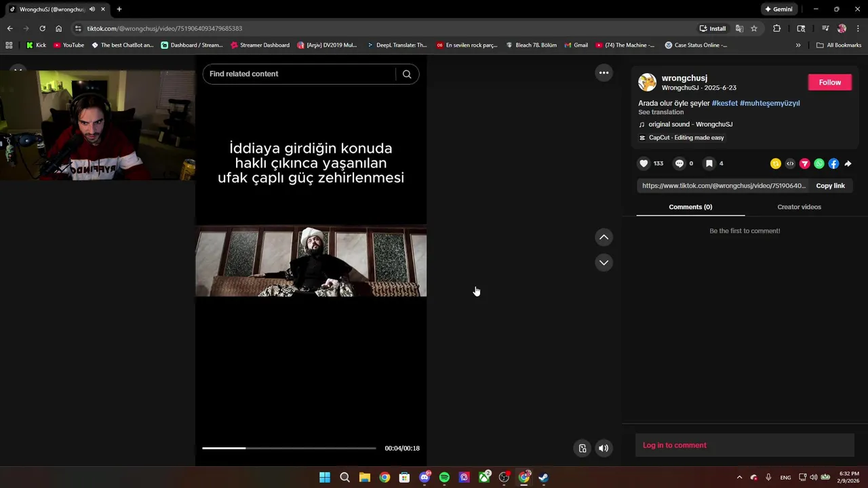
Task: Go to next video with down chevron
Action: point(604,262)
